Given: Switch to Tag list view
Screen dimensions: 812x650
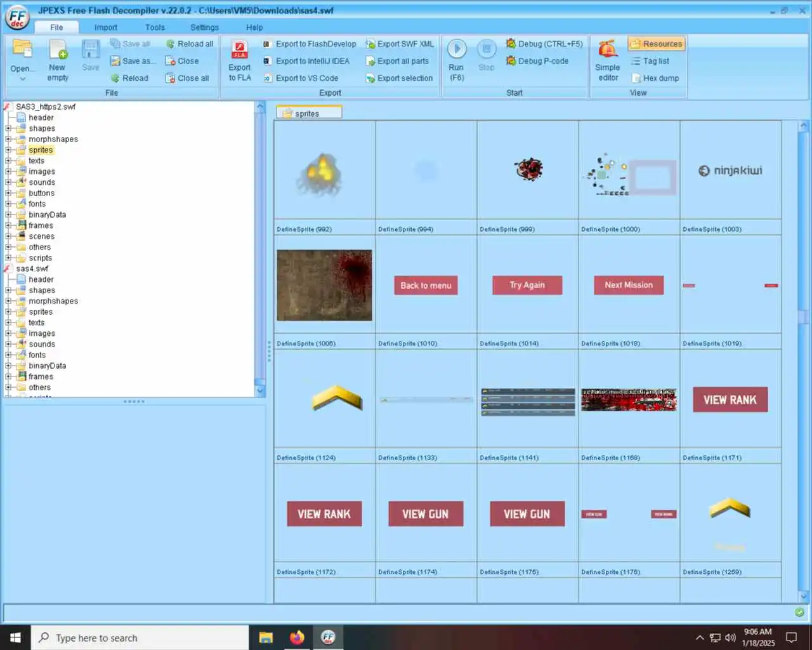Looking at the screenshot, I should pyautogui.click(x=650, y=61).
